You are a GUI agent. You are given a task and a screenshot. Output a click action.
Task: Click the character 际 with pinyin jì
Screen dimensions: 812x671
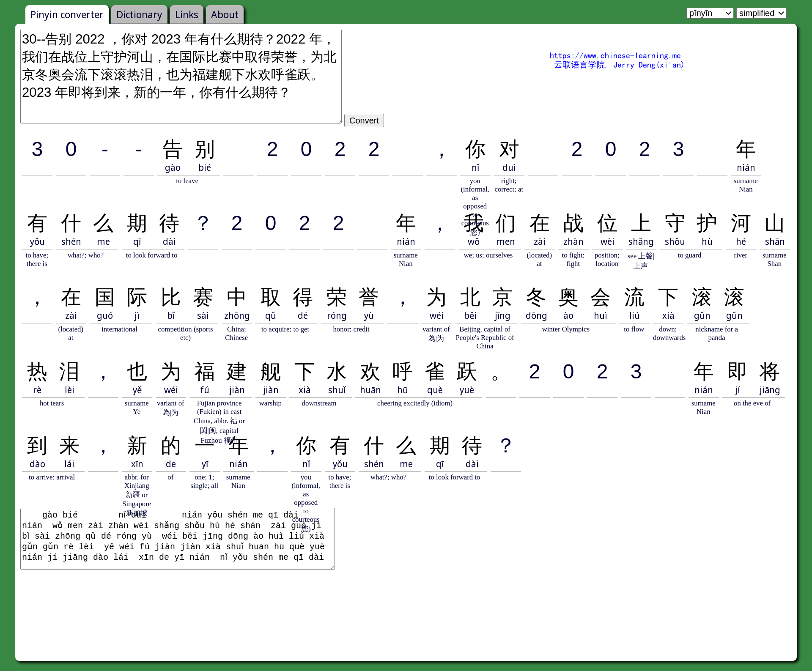tap(137, 297)
